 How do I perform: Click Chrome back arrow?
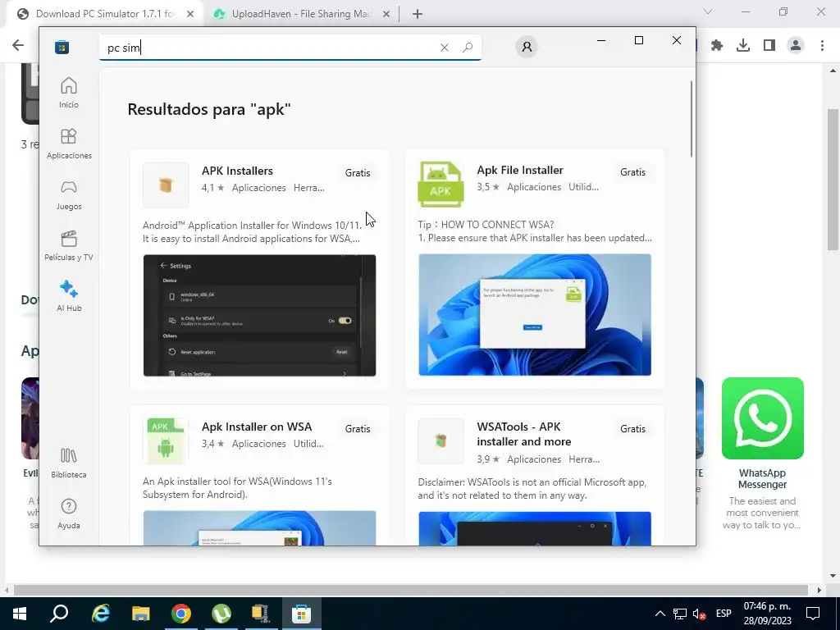click(18, 46)
